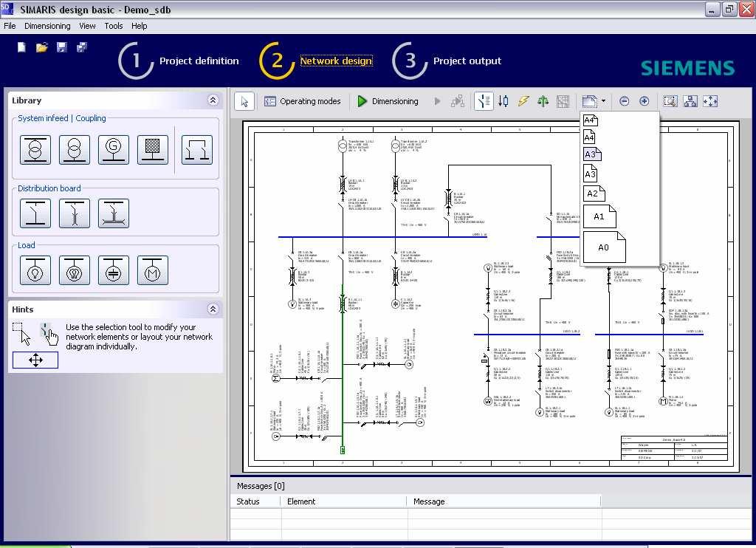Screen dimensions: 756x548
Task: Click the page format icon in toolbar
Action: tap(589, 101)
